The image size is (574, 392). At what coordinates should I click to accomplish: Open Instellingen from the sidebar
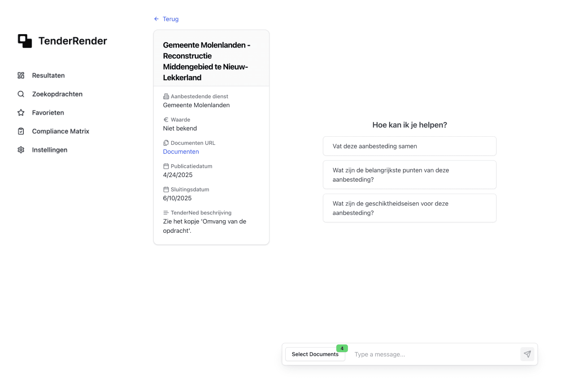pos(50,150)
